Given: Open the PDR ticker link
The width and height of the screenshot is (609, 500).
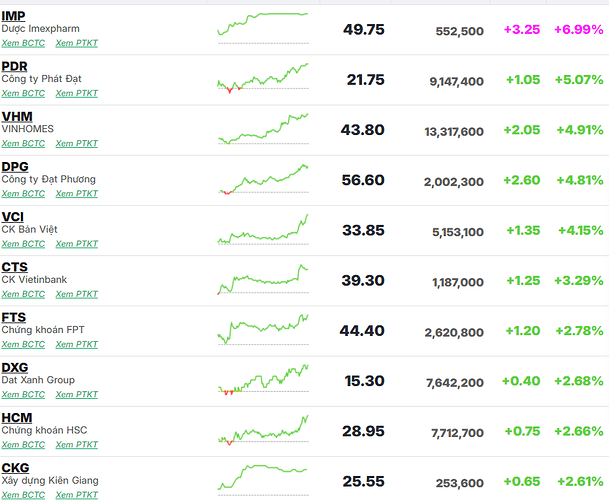Looking at the screenshot, I should 15,66.
